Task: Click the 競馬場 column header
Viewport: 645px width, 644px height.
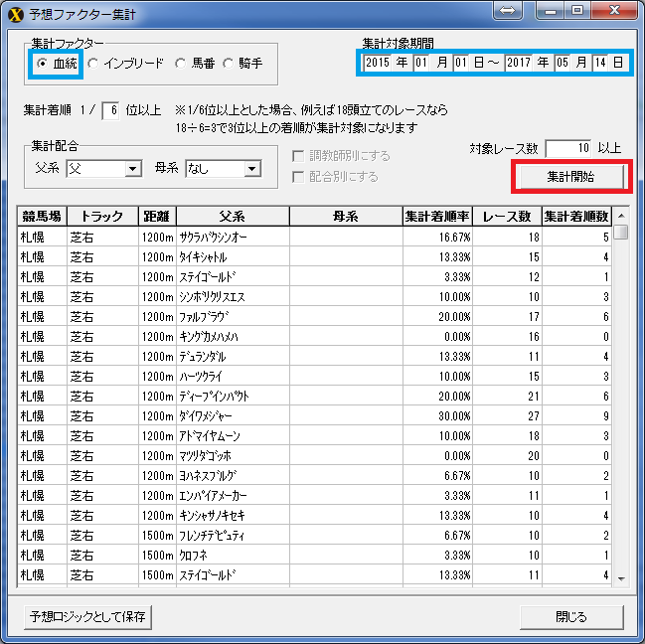Action: click(42, 217)
